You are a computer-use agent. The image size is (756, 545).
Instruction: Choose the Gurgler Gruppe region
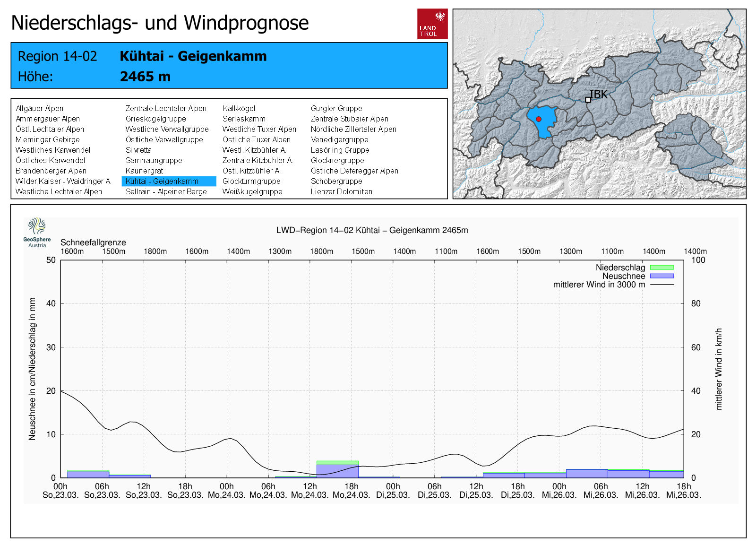pyautogui.click(x=336, y=109)
